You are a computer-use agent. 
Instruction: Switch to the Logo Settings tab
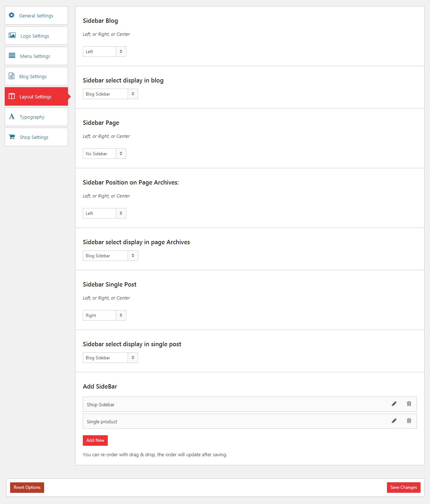pyautogui.click(x=36, y=36)
